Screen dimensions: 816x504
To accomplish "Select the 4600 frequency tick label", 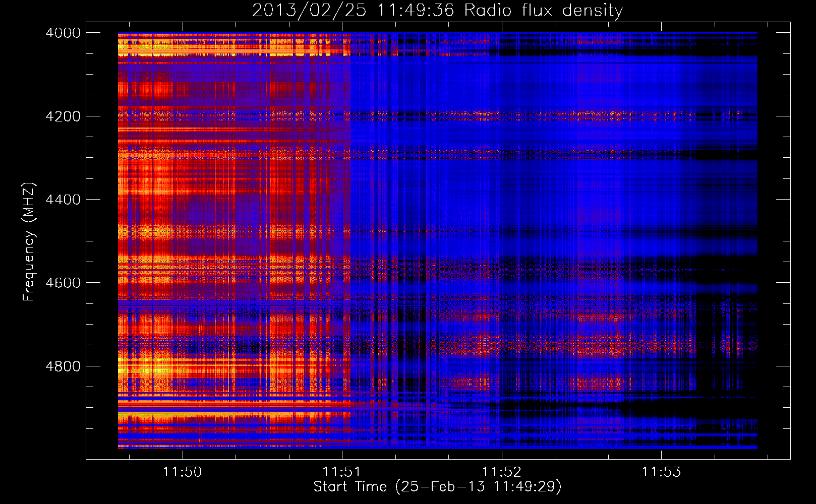I will click(x=63, y=283).
